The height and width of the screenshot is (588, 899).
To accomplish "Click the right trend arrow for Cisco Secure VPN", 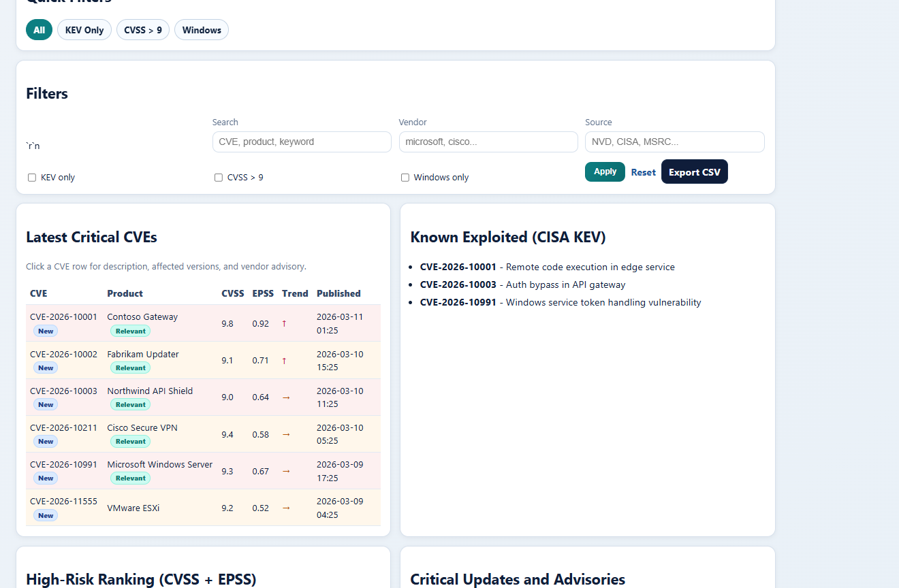I will coord(286,434).
